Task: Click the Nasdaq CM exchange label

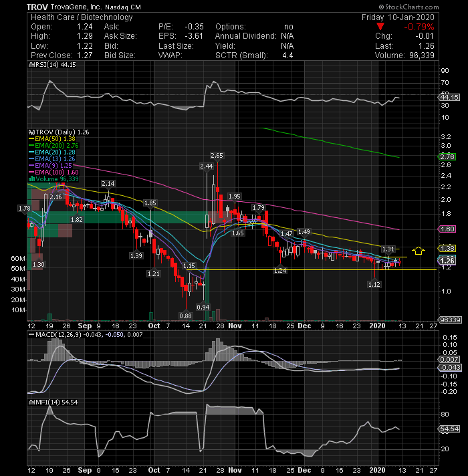Action: point(123,7)
